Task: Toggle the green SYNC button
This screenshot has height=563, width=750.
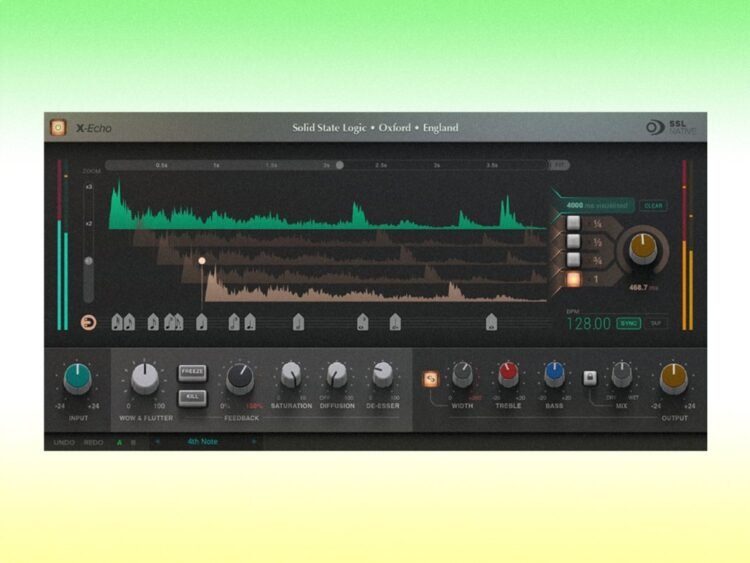Action: (629, 323)
